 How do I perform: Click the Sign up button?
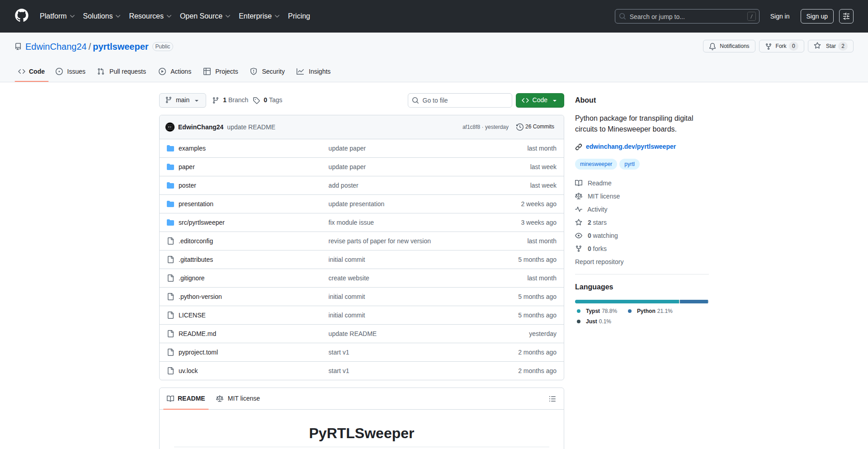(817, 16)
